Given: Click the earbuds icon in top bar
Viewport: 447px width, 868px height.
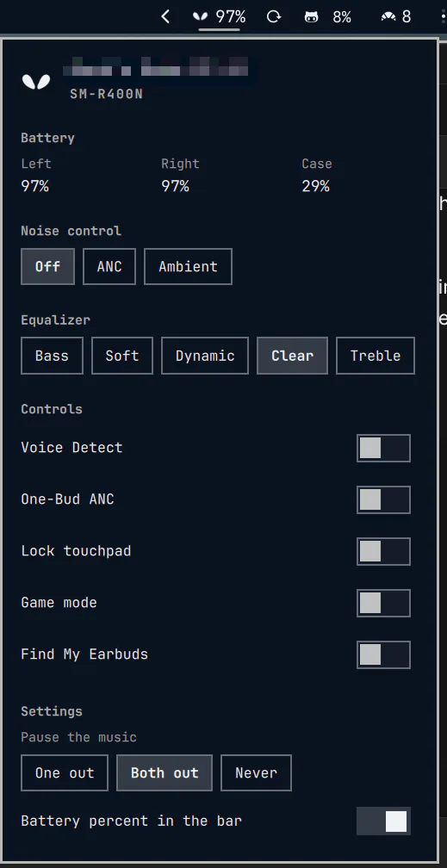Looking at the screenshot, I should coord(200,16).
